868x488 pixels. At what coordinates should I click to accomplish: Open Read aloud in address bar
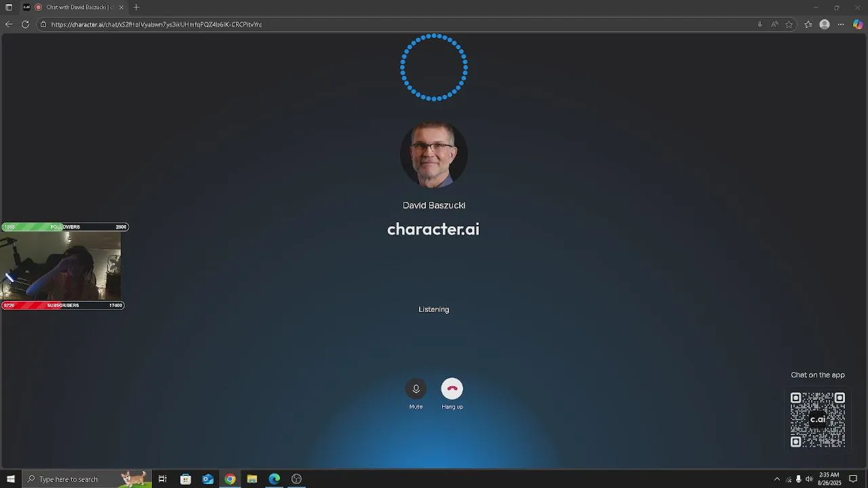pos(774,24)
